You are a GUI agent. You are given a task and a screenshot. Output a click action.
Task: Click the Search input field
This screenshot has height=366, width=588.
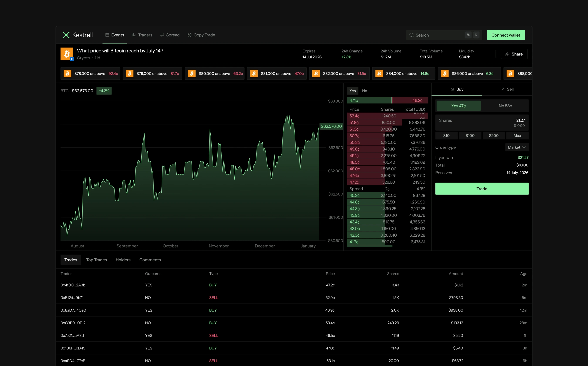point(444,35)
